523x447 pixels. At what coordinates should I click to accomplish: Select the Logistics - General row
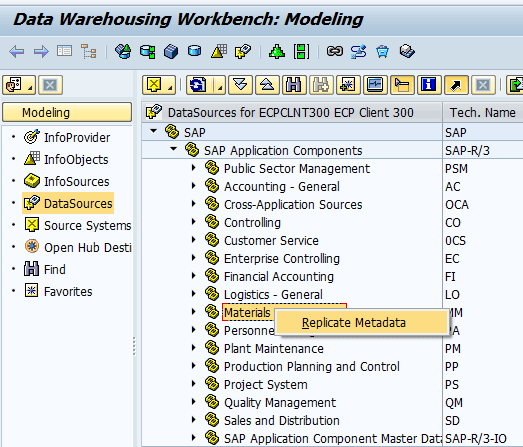point(273,295)
